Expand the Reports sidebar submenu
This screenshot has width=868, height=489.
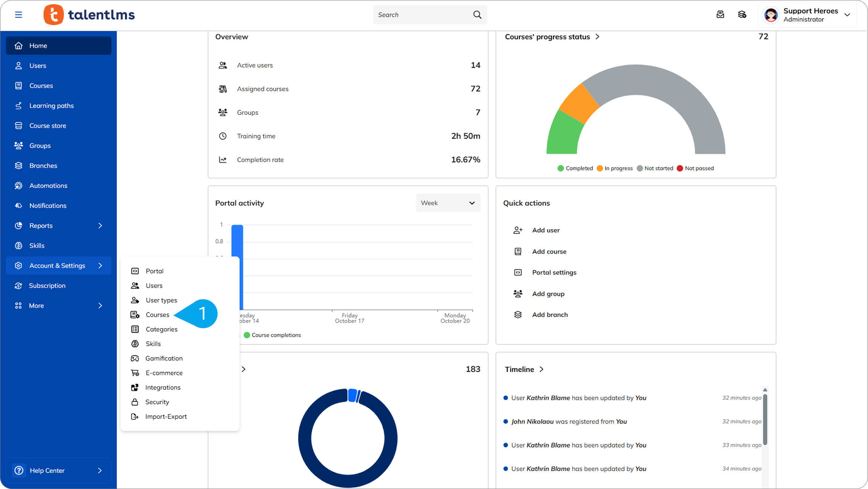click(x=100, y=226)
